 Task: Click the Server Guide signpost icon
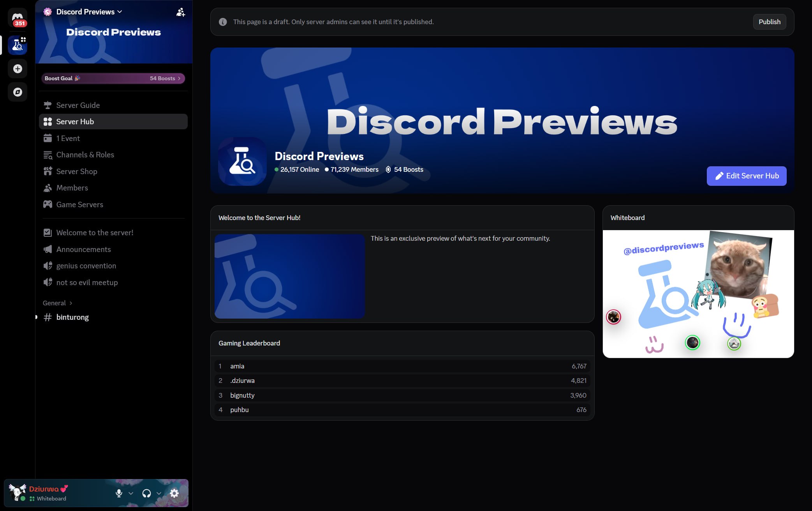point(48,105)
